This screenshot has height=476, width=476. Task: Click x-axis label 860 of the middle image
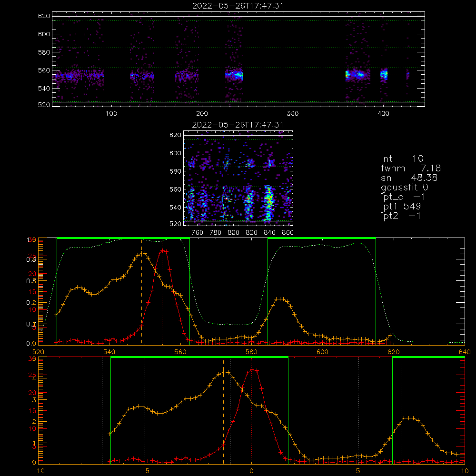point(288,233)
